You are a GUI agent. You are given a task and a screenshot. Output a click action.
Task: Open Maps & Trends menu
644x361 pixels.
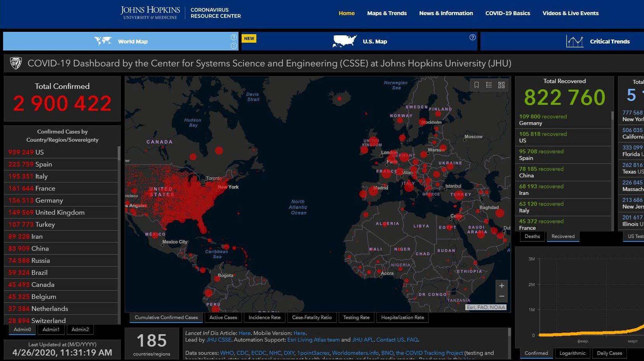(x=387, y=13)
